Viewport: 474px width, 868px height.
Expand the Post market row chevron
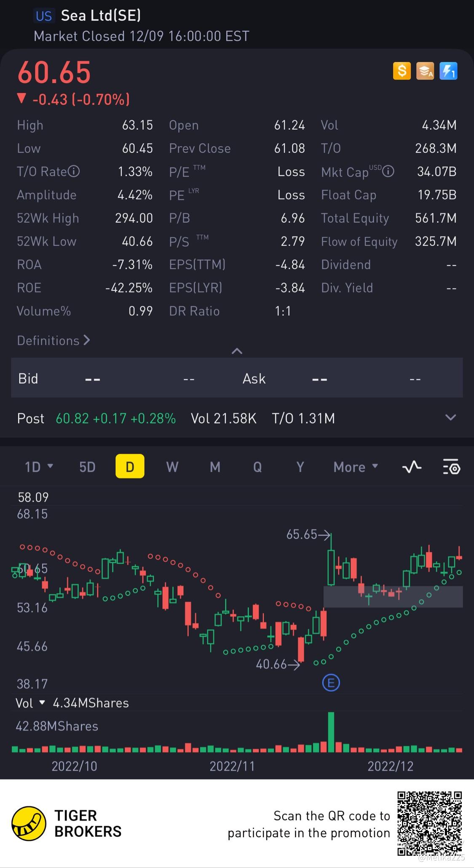point(450,418)
